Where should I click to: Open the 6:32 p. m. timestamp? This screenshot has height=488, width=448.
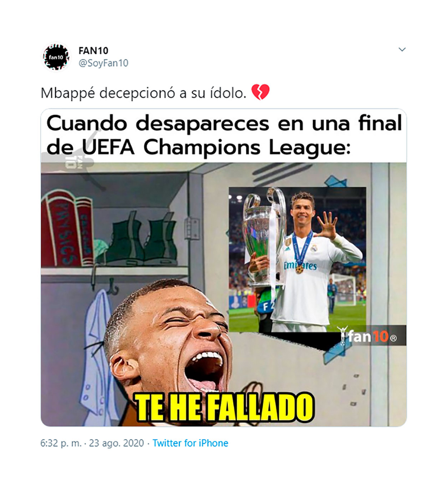coord(61,443)
